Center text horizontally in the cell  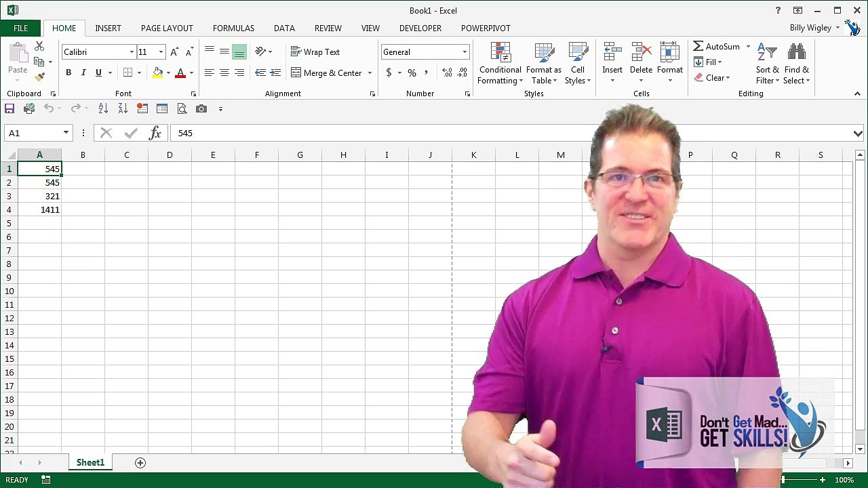[x=224, y=73]
